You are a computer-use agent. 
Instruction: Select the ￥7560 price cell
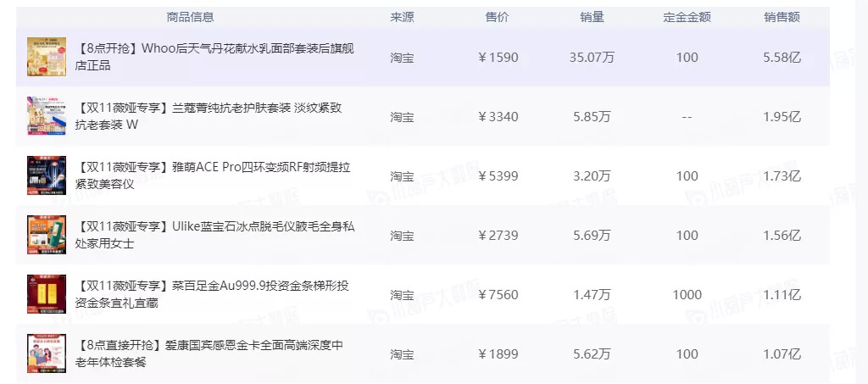tap(498, 295)
